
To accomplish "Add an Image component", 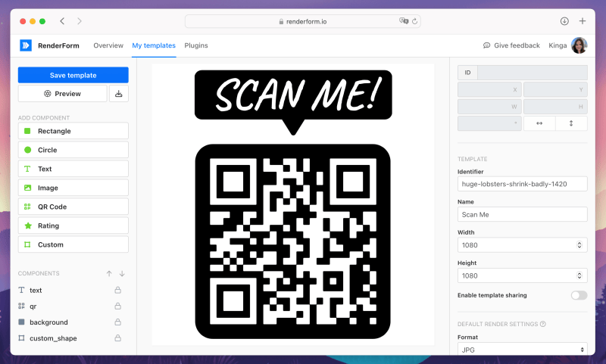I will coord(73,188).
